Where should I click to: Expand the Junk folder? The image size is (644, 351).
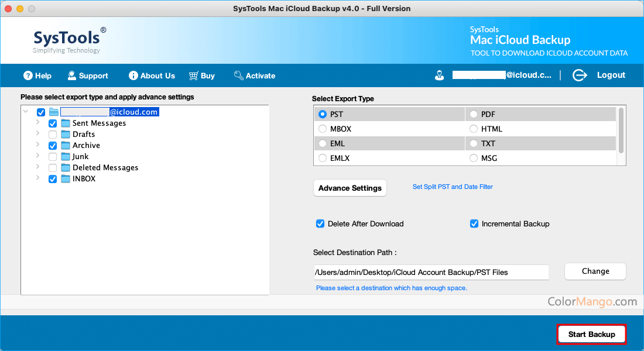[x=37, y=155]
